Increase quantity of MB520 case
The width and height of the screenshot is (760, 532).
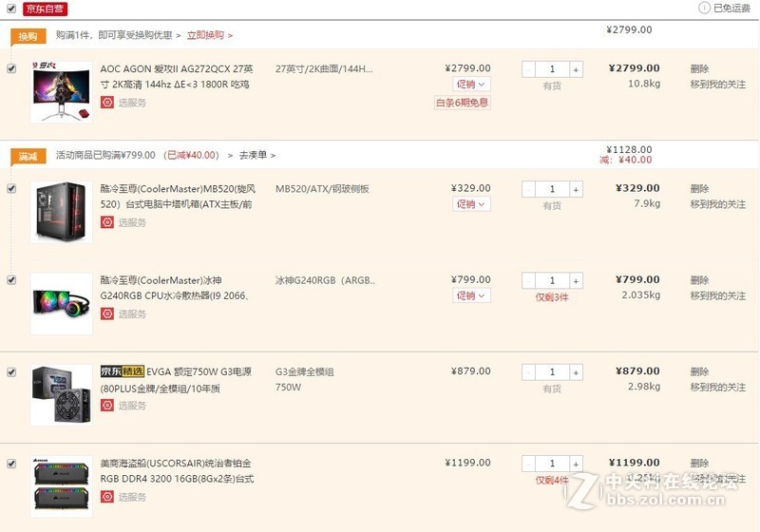(x=576, y=189)
